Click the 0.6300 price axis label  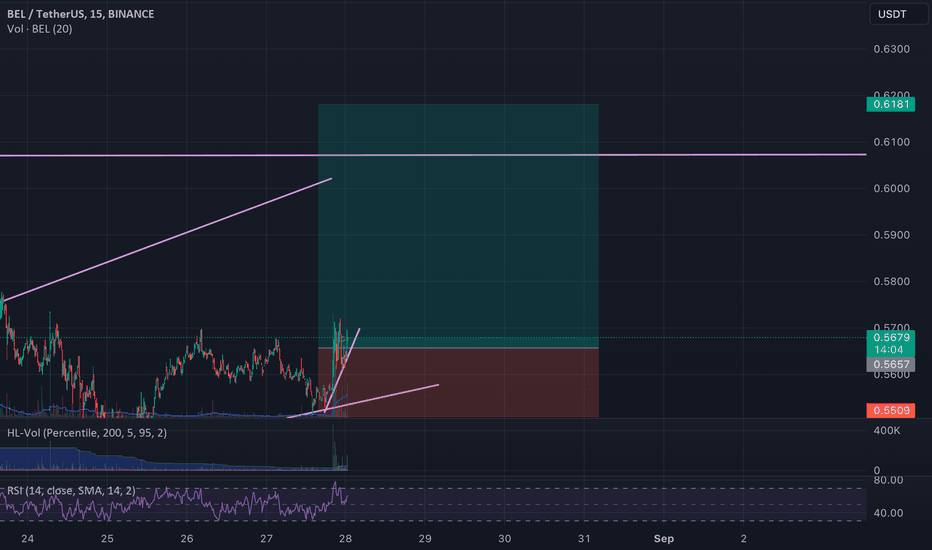(x=891, y=49)
